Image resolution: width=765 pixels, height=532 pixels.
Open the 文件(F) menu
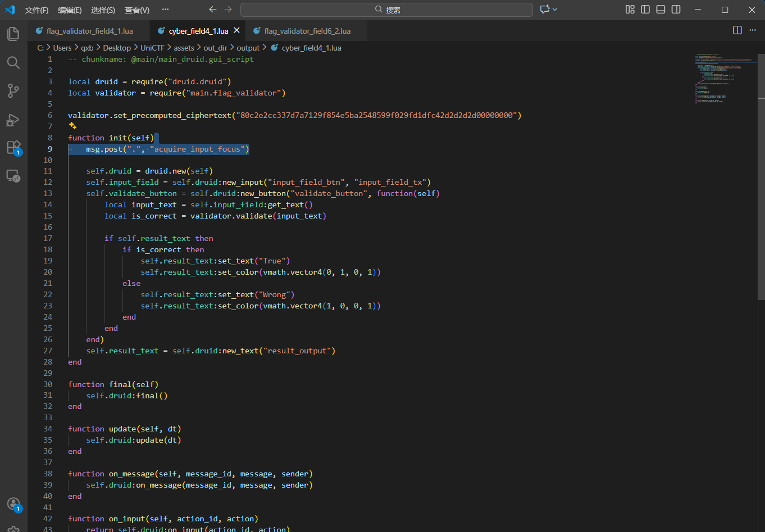tap(37, 10)
